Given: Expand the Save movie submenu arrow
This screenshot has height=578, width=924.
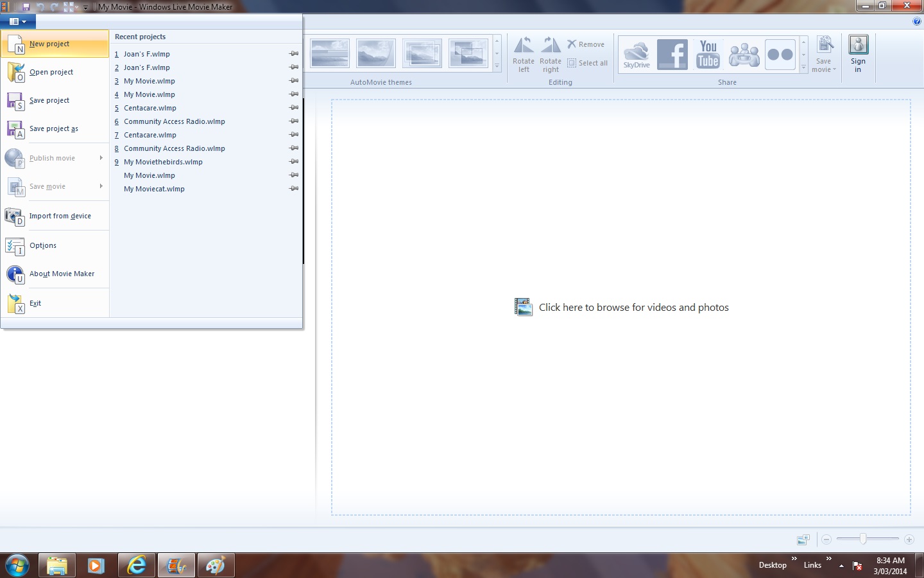Looking at the screenshot, I should click(x=101, y=186).
